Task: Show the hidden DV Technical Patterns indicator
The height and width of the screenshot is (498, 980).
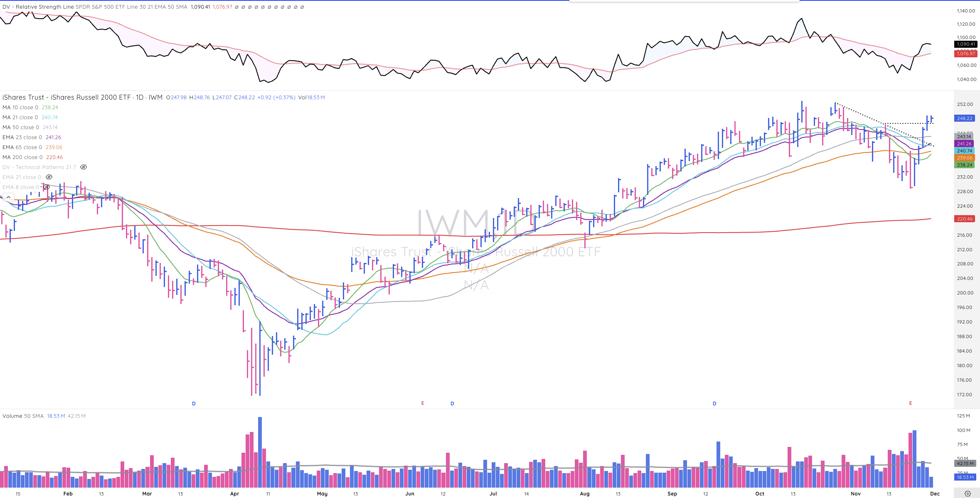Action: coord(84,167)
